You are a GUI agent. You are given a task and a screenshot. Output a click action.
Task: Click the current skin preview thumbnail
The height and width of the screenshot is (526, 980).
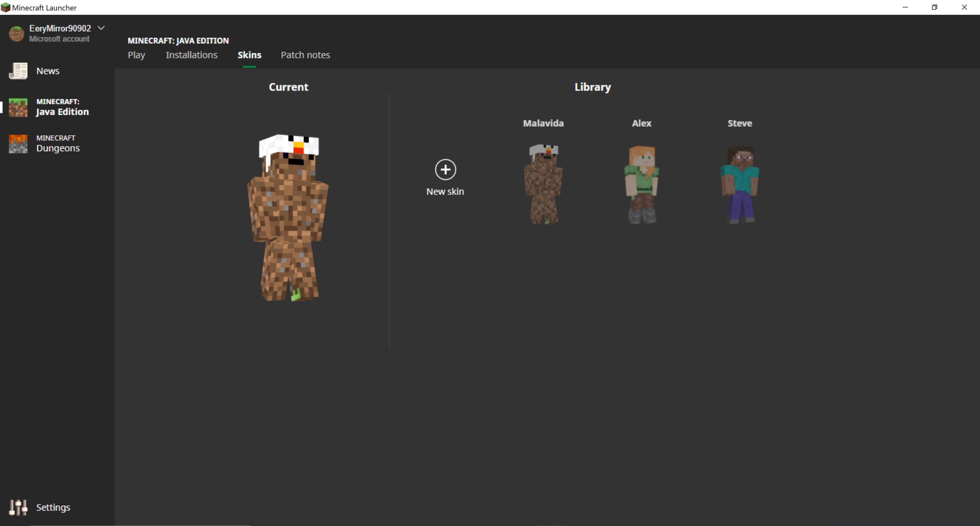tap(288, 217)
